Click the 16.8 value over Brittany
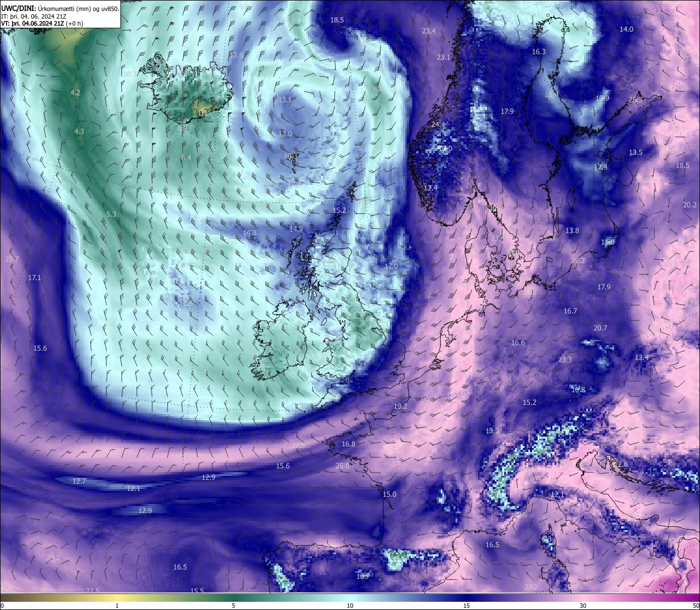 [x=348, y=444]
